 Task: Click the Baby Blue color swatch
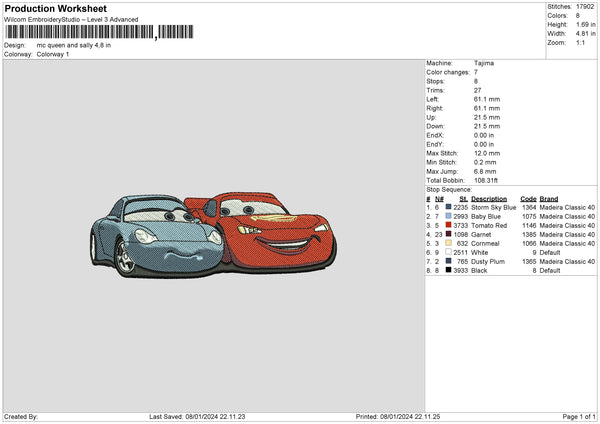(x=448, y=216)
